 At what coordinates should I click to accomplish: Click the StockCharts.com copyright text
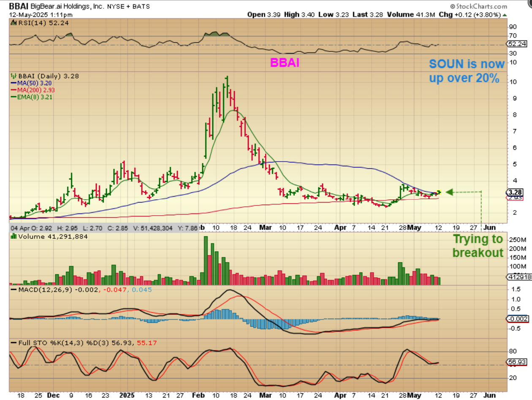pyautogui.click(x=479, y=7)
